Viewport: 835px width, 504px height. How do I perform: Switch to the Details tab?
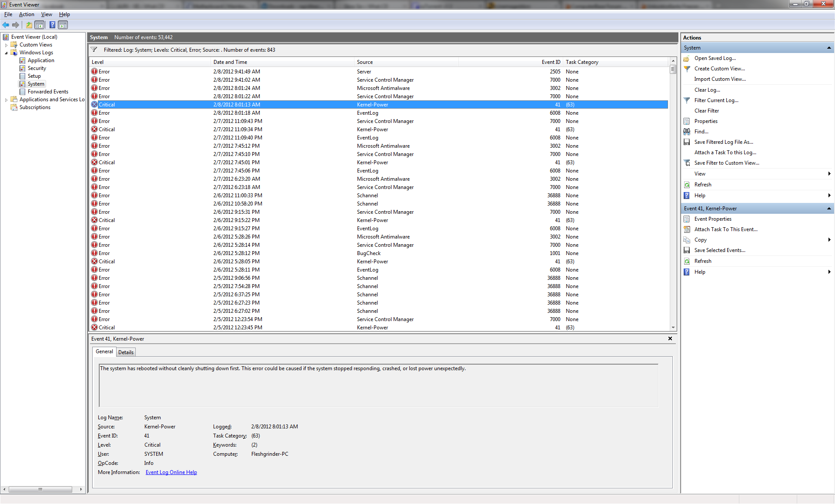click(x=126, y=352)
